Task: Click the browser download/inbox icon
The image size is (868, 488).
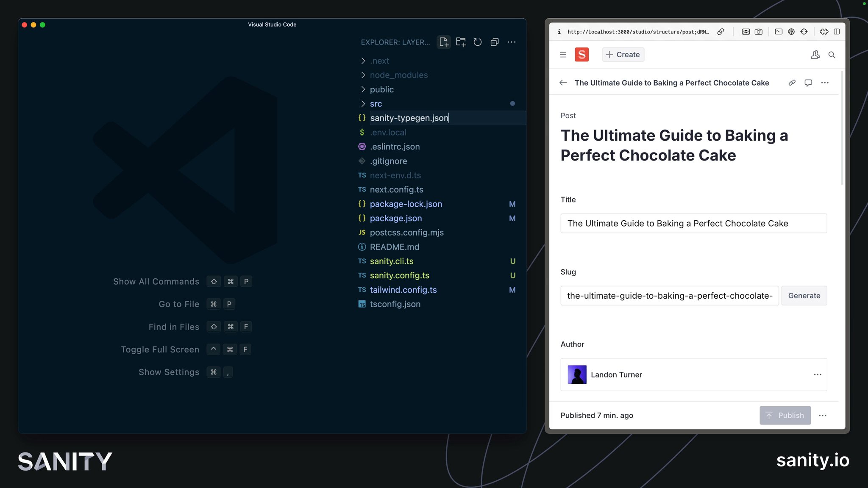Action: pos(746,32)
